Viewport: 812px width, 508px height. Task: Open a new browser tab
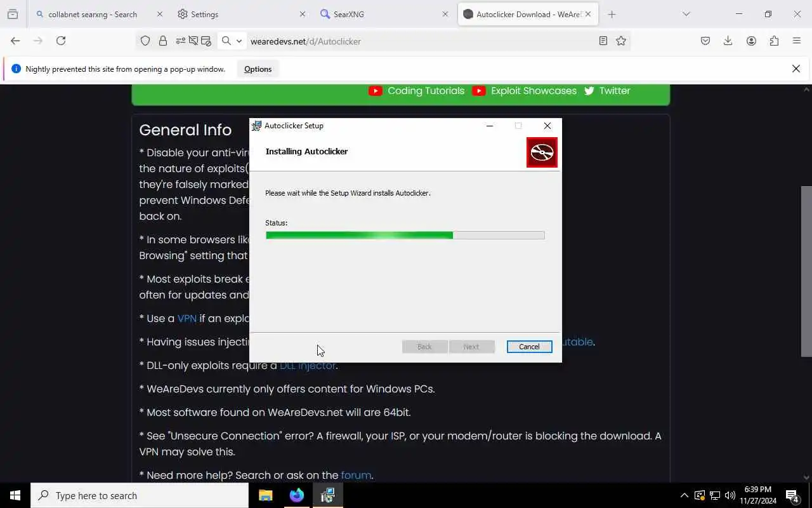pyautogui.click(x=612, y=14)
